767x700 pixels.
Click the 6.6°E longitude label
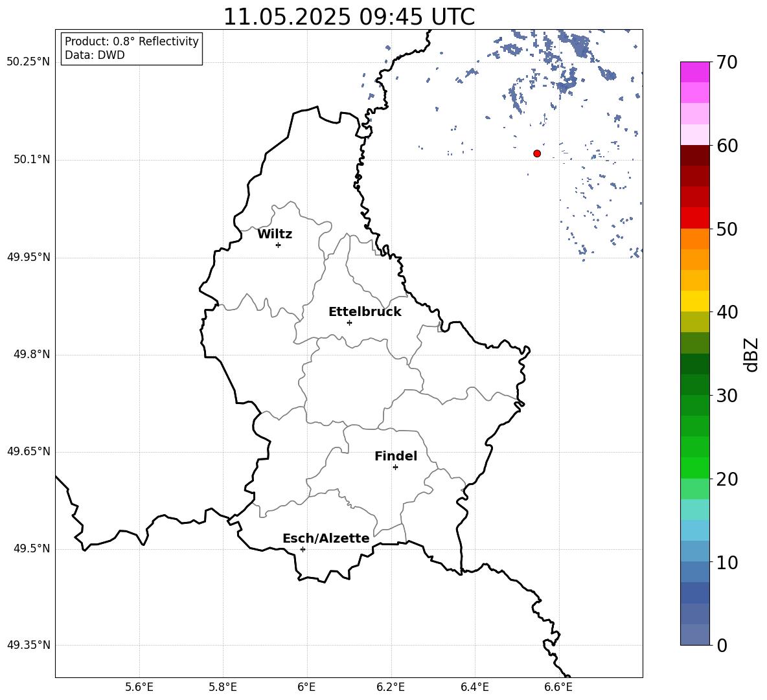[x=558, y=687]
